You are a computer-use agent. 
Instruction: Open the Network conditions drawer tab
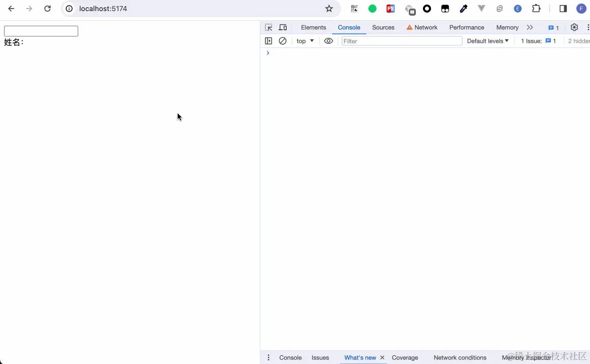(x=460, y=357)
